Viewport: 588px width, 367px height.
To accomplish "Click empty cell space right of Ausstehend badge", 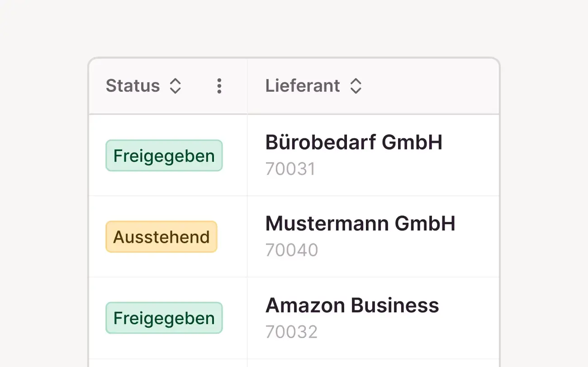I will pos(232,237).
